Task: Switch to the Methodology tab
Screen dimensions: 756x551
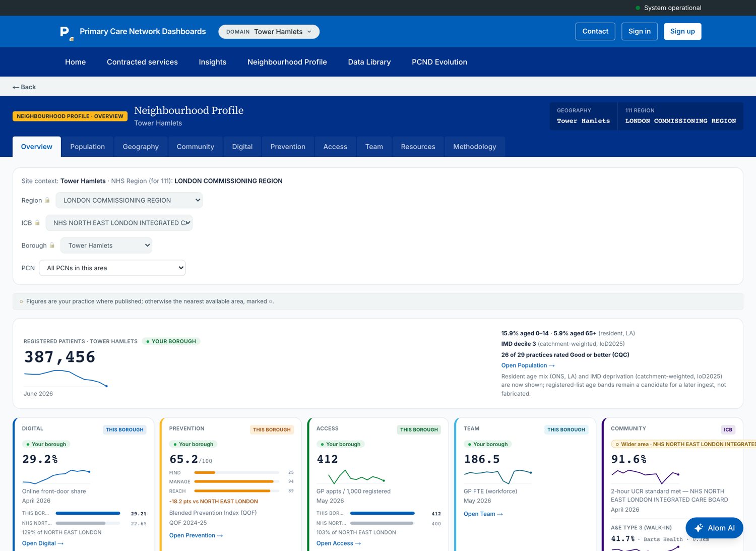Action: [x=475, y=147]
